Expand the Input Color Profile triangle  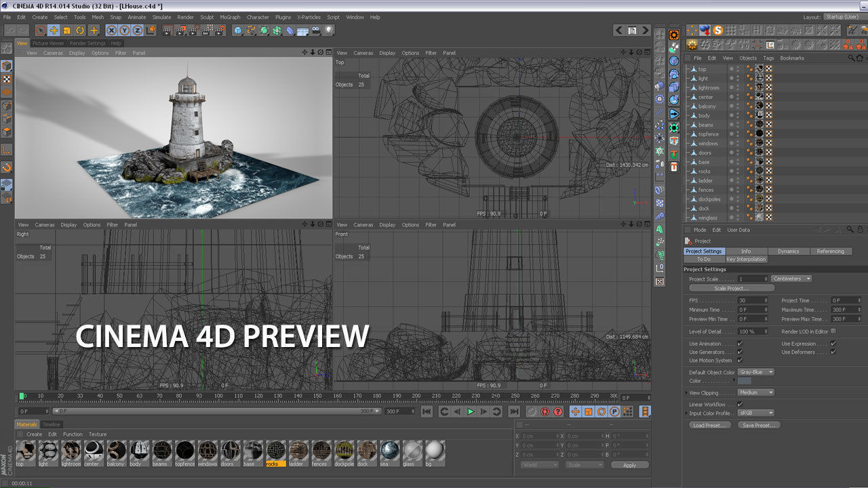(686, 413)
